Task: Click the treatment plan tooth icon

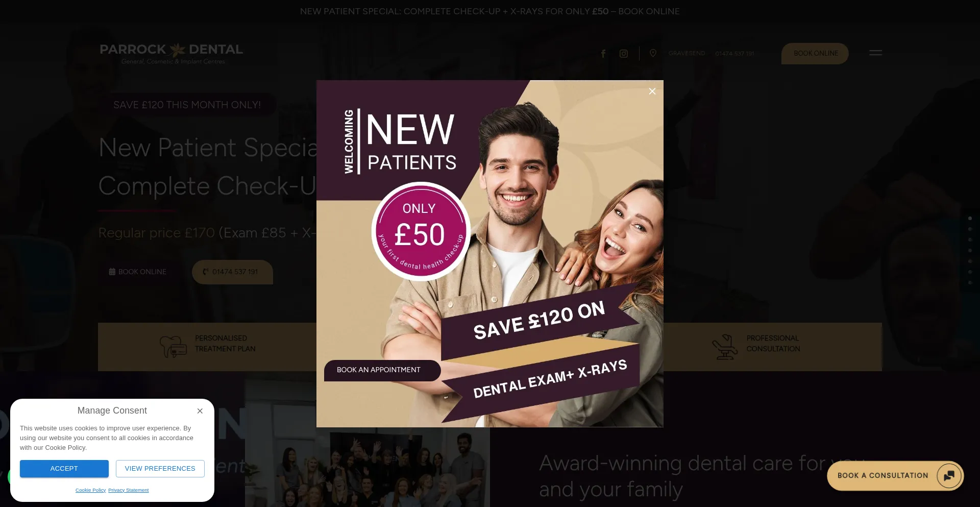Action: tap(173, 347)
